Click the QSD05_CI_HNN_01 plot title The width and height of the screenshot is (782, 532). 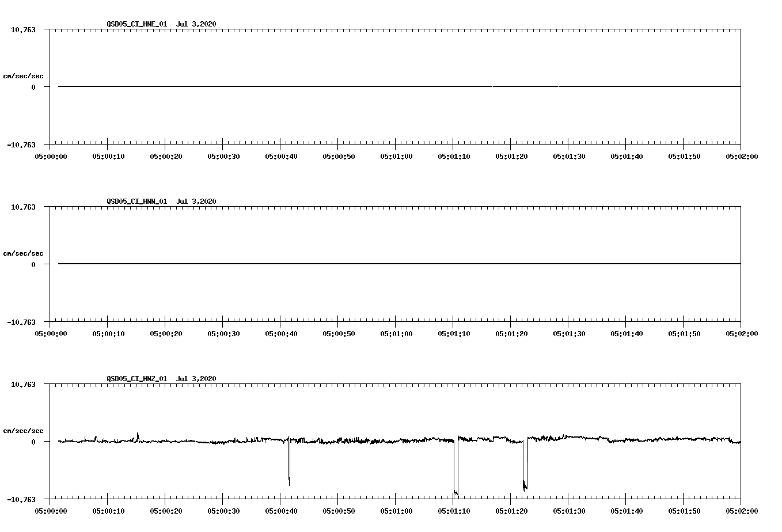(161, 201)
